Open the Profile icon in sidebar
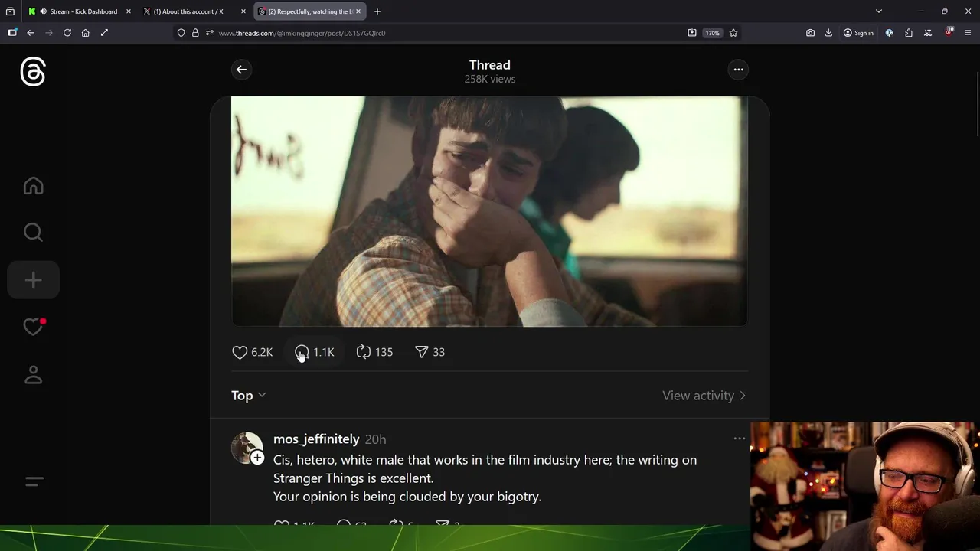Screen dimensions: 980x551 [33, 374]
